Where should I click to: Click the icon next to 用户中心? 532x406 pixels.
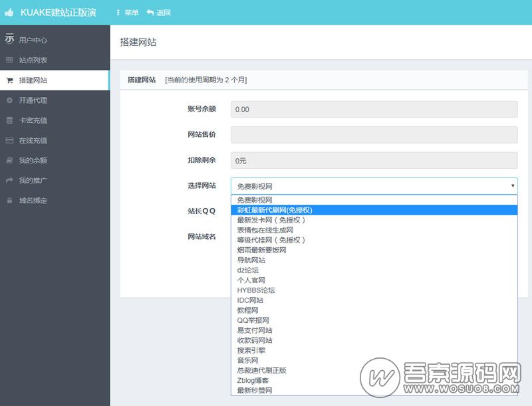point(9,39)
